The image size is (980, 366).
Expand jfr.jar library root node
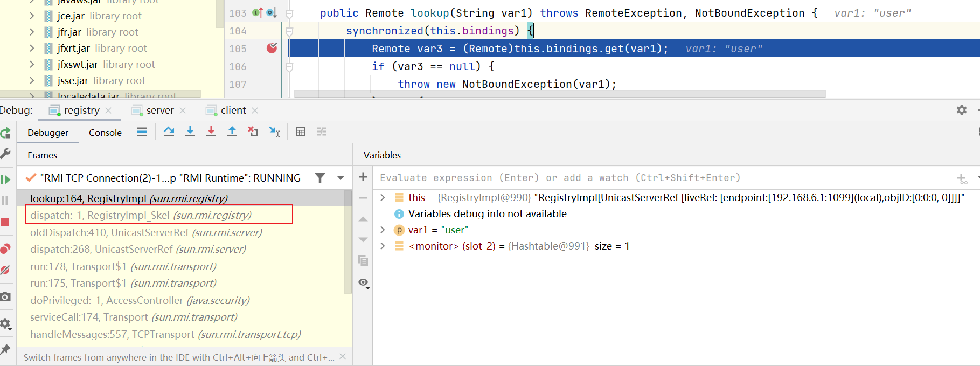pos(32,32)
